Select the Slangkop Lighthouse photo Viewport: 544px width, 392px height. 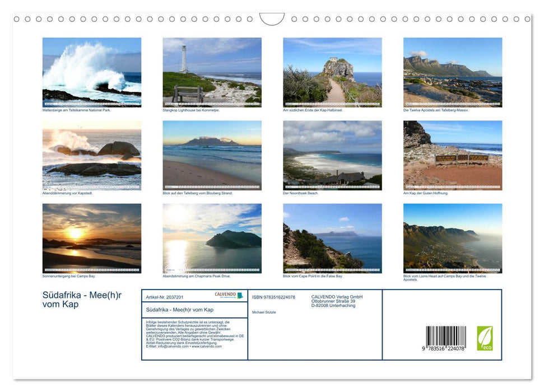pos(212,72)
